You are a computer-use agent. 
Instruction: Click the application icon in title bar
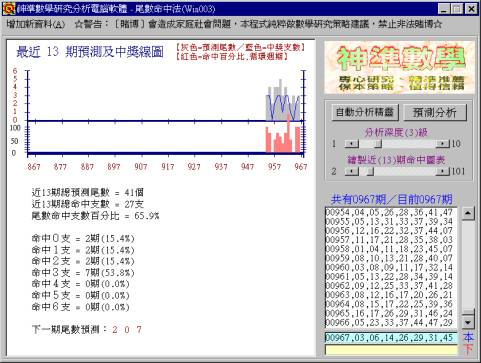(8, 9)
